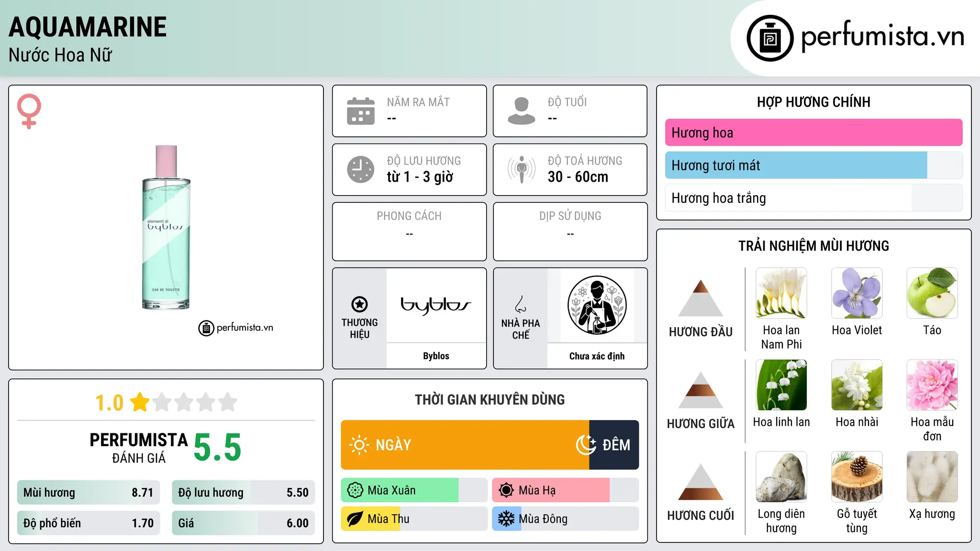This screenshot has width=980, height=551.
Task: Click the leaf icon for Mùa Thu
Action: 355,519
